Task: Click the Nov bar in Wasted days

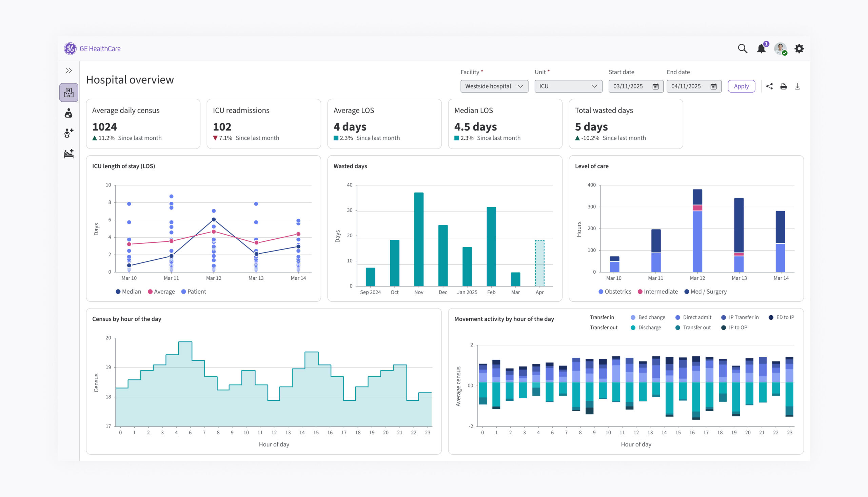Action: coord(419,239)
